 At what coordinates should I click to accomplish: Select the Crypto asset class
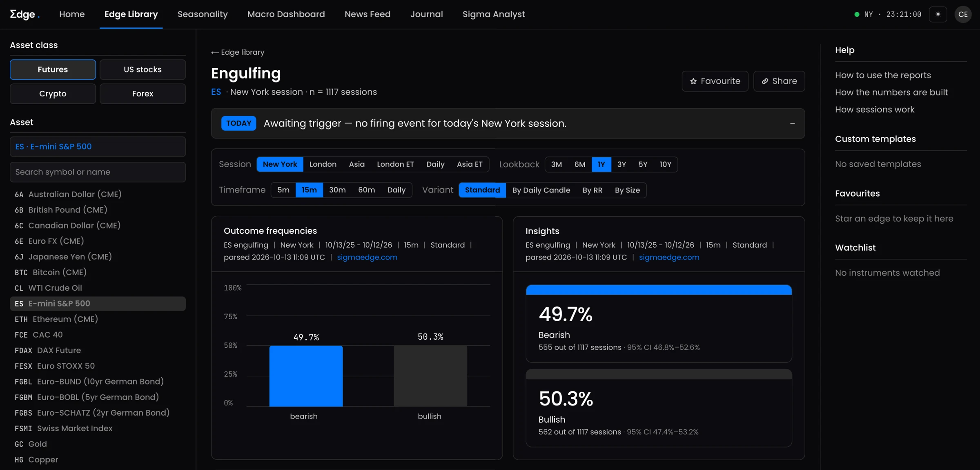coord(53,94)
